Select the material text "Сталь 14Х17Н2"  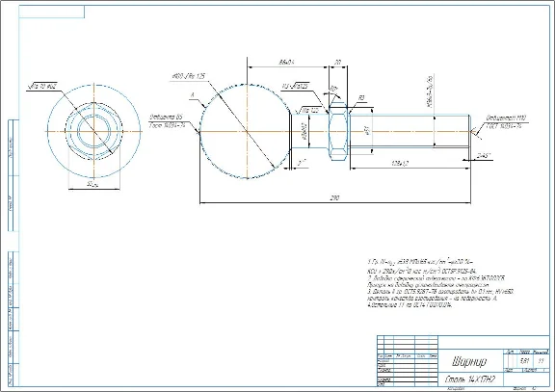469,380
